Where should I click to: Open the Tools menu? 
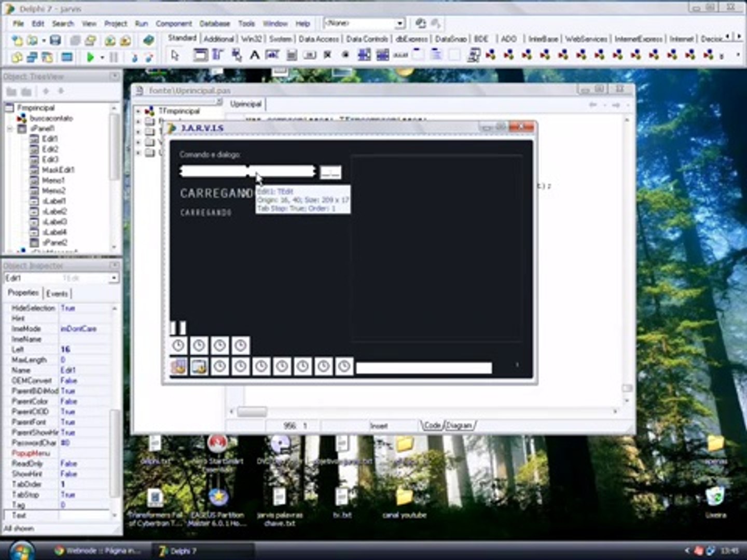tap(246, 23)
